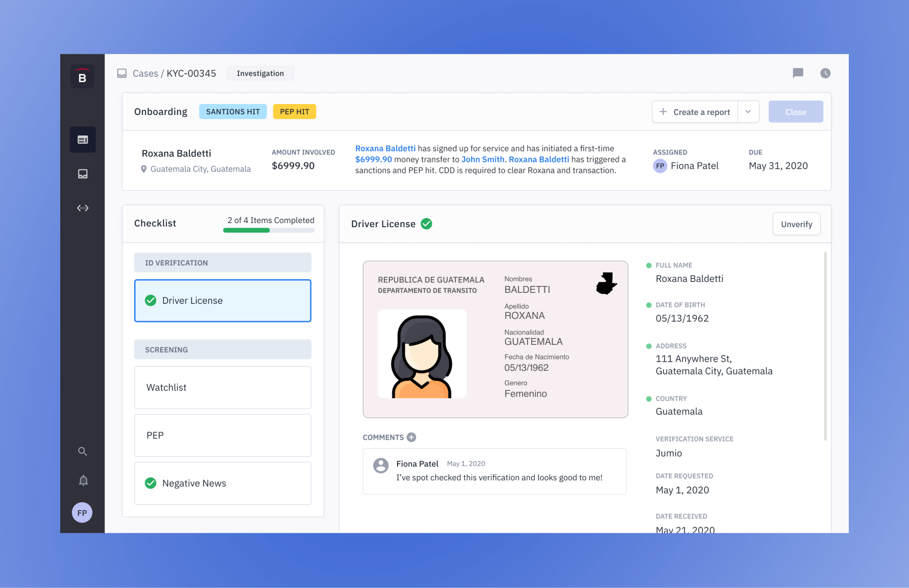Select the checked Driver License checklist item

coord(223,301)
